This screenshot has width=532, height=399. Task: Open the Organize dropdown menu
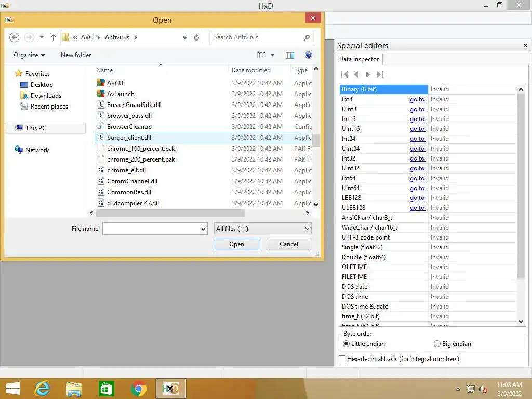tap(29, 55)
